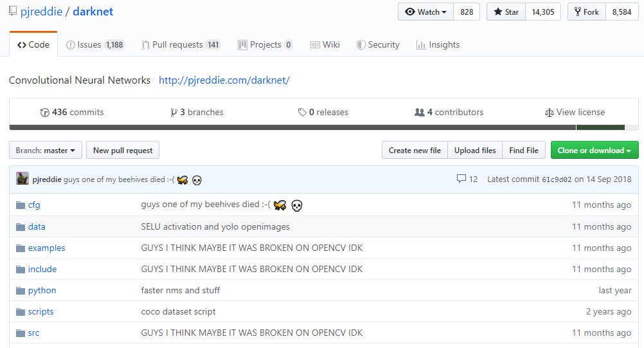The width and height of the screenshot is (644, 348).
Task: Open the python folder
Action: point(42,291)
